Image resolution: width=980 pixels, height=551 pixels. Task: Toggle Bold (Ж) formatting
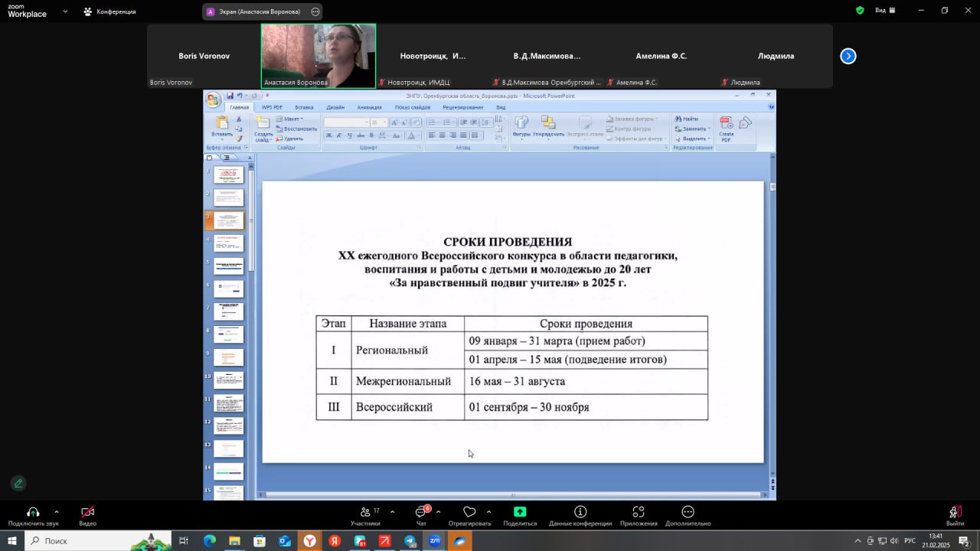tap(329, 135)
